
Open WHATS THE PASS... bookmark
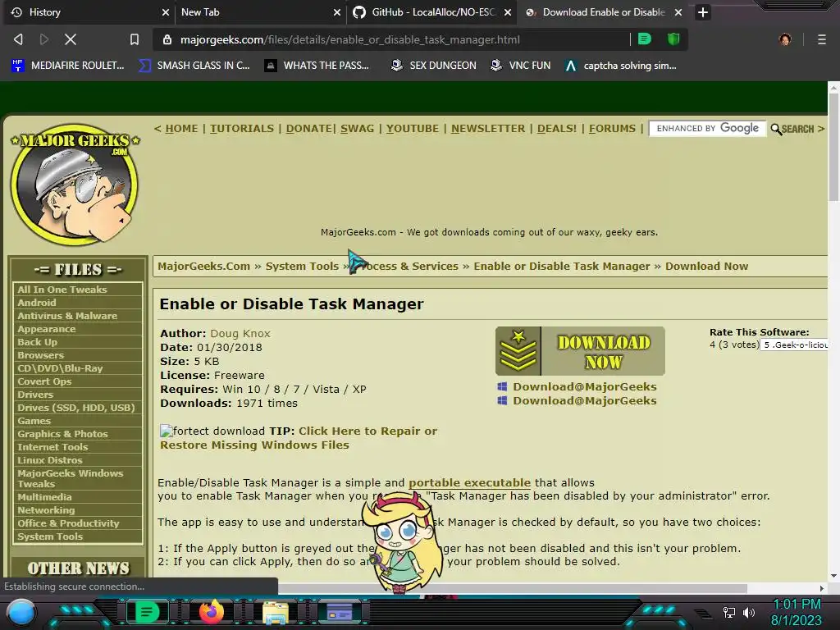[x=317, y=66]
